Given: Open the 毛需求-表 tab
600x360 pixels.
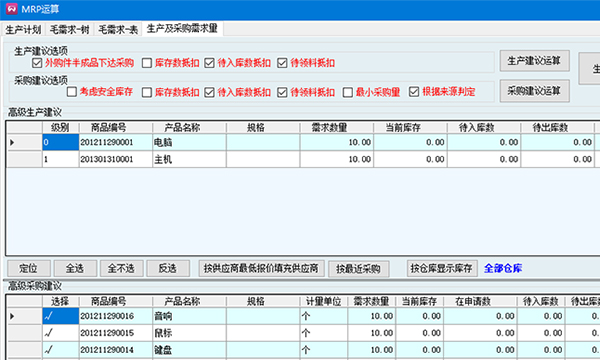Looking at the screenshot, I should [x=118, y=29].
